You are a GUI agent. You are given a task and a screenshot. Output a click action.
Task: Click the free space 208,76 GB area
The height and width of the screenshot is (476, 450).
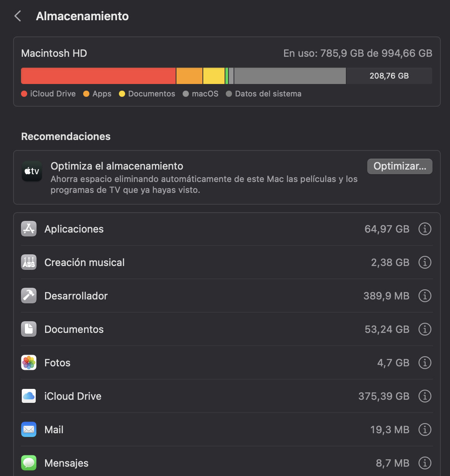pyautogui.click(x=389, y=76)
